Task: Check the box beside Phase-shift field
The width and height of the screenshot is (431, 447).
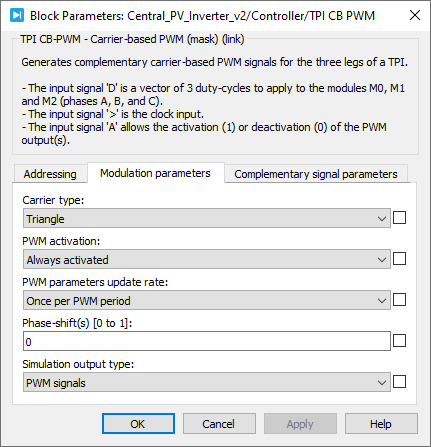Action: pos(399,341)
